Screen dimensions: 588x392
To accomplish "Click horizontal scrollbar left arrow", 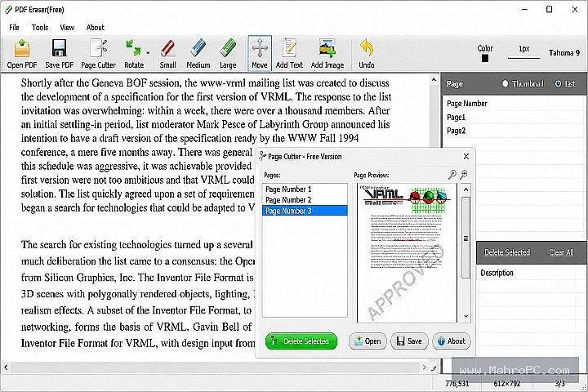I will 6,367.
